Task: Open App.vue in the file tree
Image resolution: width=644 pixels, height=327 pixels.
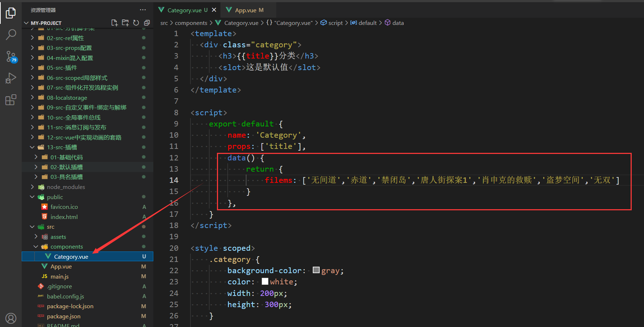Action: tap(61, 266)
